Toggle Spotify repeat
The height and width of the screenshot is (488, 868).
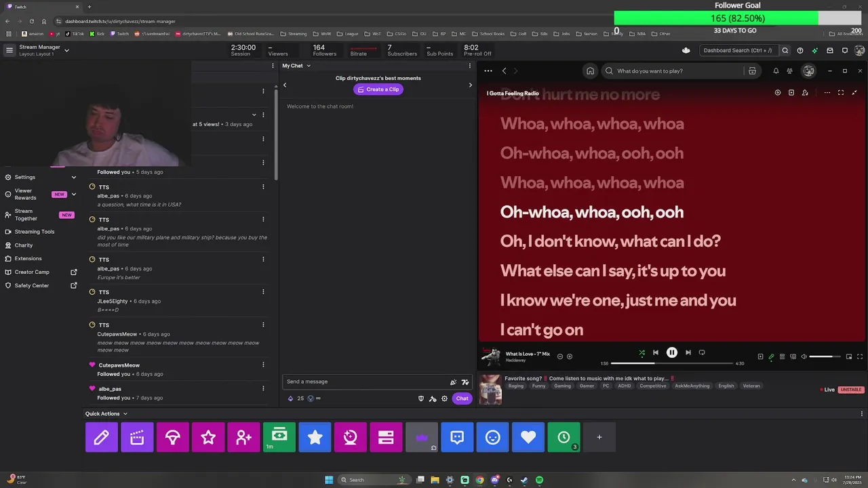click(702, 352)
